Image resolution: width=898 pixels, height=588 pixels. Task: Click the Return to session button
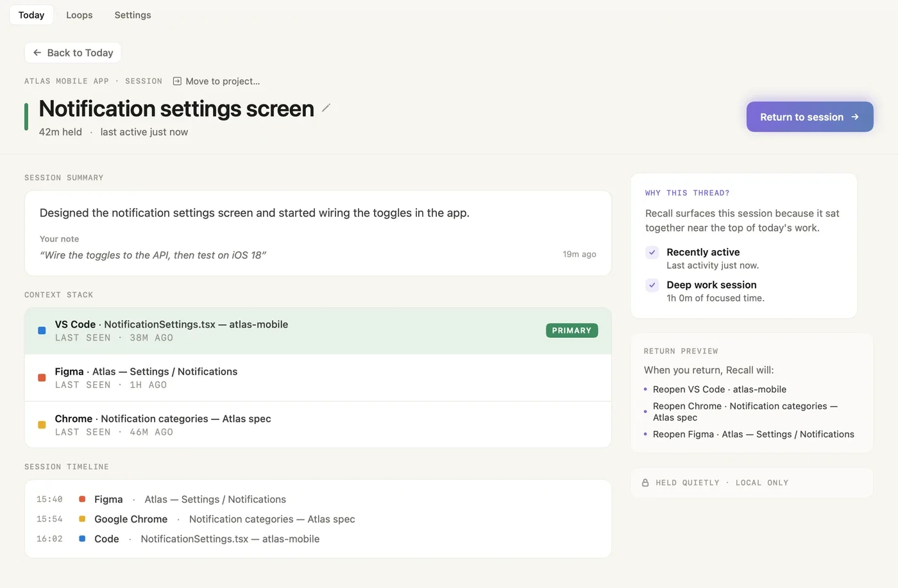click(x=809, y=117)
